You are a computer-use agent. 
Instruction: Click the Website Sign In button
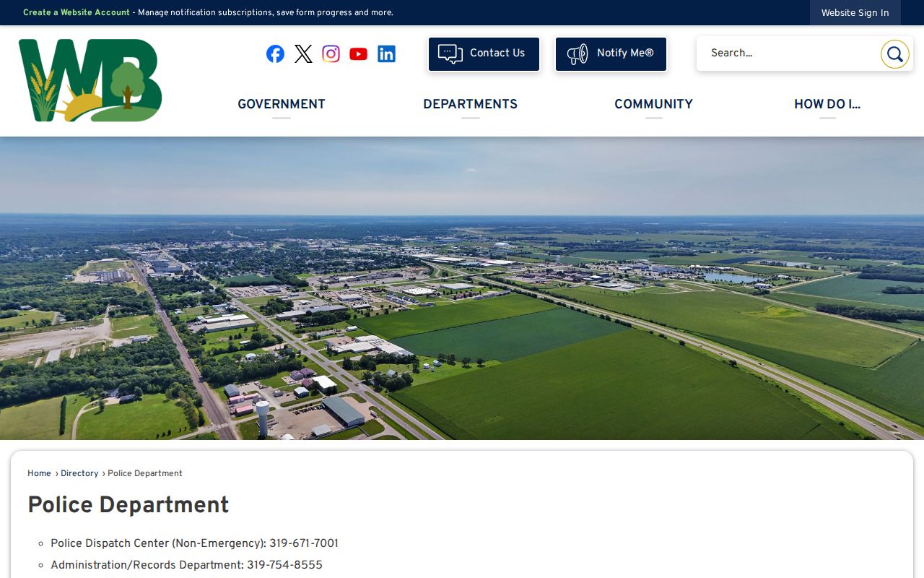click(x=855, y=13)
